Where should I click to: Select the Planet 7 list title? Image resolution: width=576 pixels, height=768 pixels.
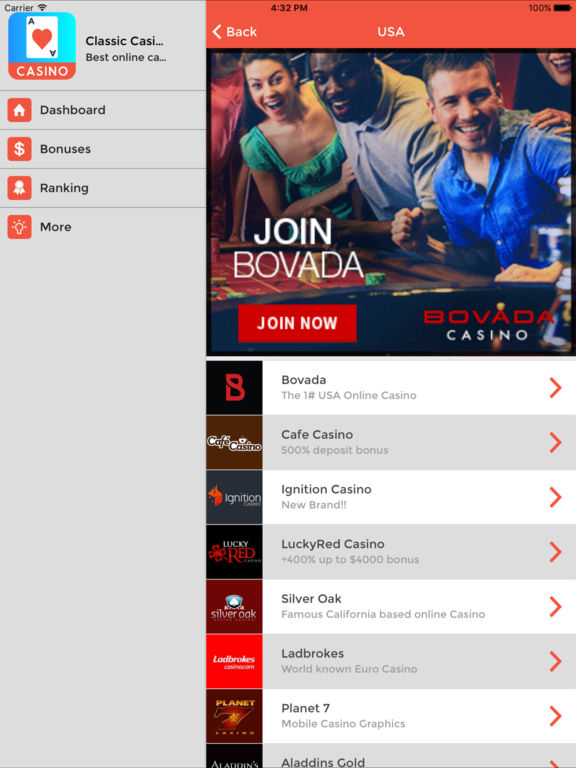click(306, 708)
